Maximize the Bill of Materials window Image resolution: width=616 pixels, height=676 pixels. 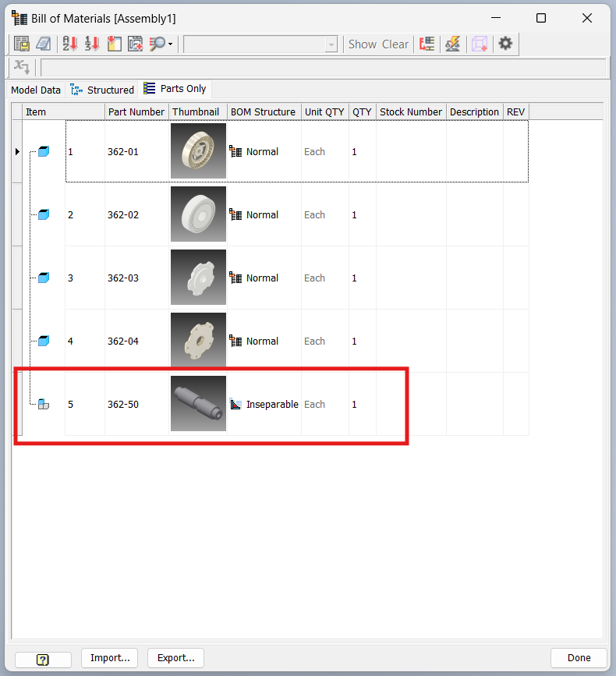(x=541, y=18)
